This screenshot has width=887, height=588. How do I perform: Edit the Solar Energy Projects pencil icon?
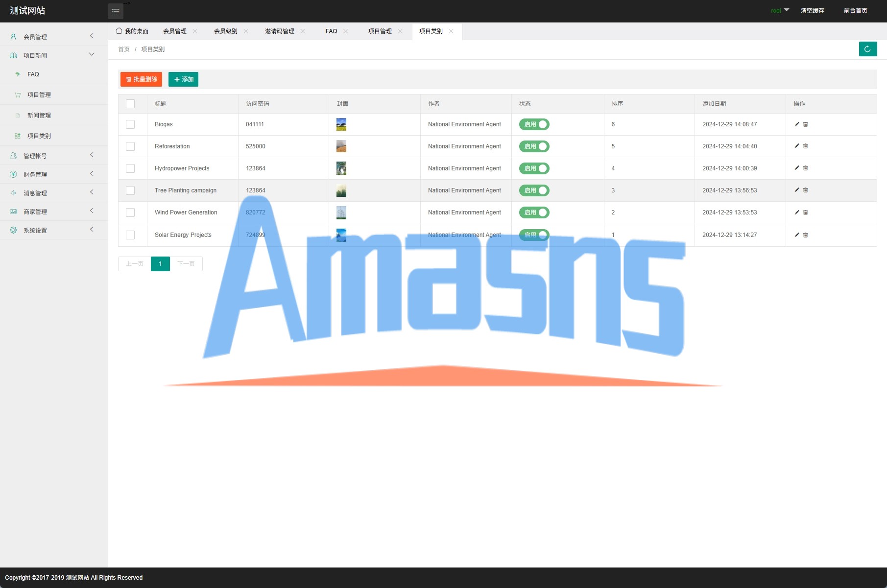pos(796,235)
